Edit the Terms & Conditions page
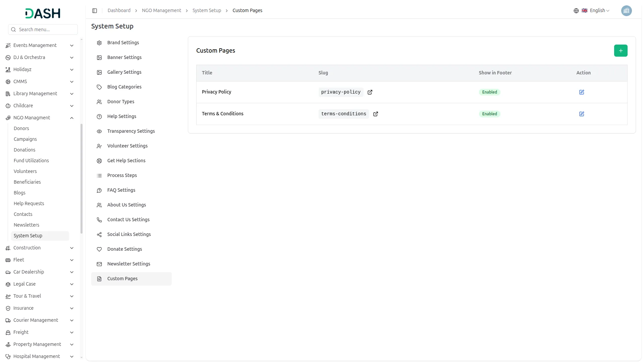The height and width of the screenshot is (362, 644). [581, 114]
